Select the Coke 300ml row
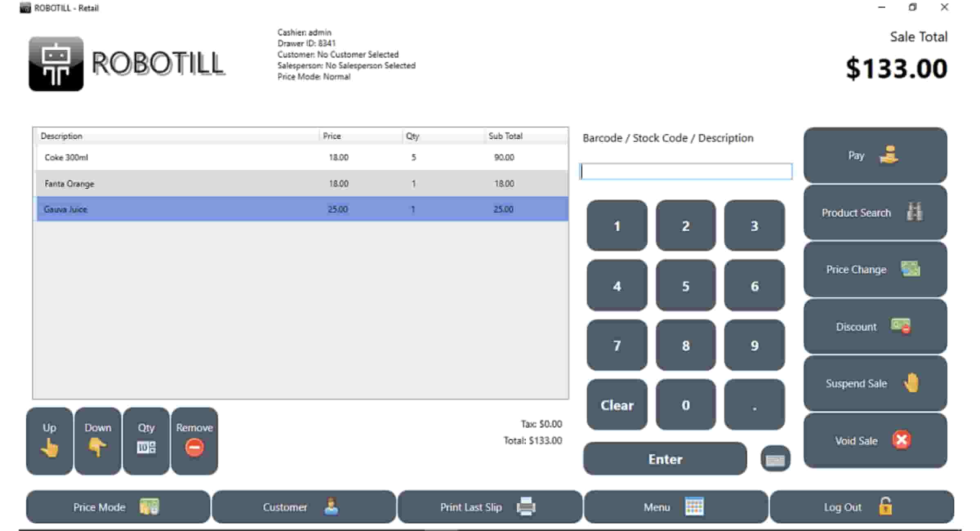The image size is (980, 531). tap(302, 157)
